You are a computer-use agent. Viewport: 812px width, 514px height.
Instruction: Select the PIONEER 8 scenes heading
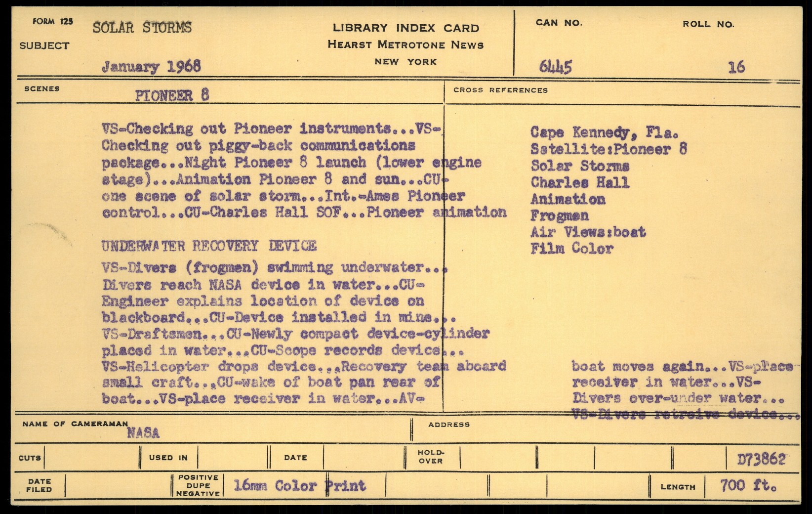pos(172,95)
